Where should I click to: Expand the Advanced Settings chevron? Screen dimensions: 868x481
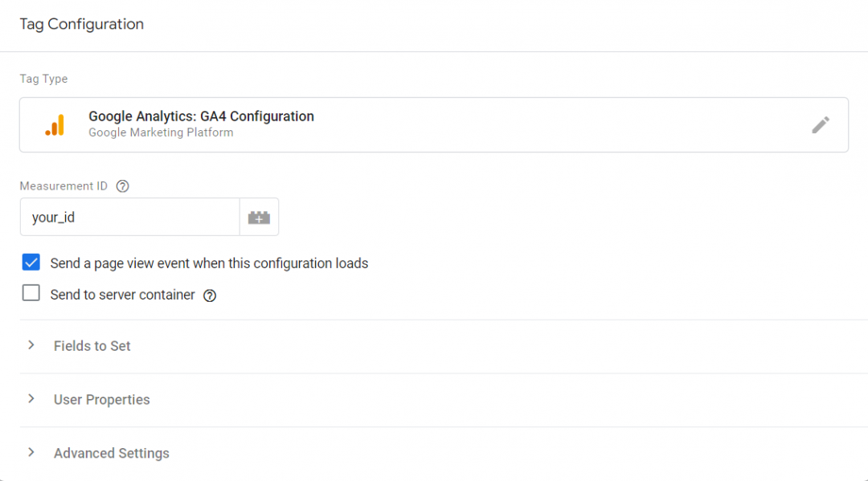[31, 453]
